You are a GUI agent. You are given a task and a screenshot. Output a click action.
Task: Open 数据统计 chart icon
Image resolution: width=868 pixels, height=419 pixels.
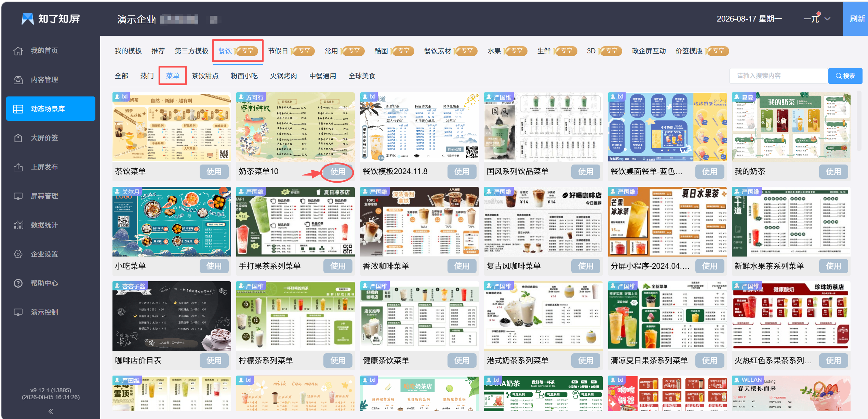pyautogui.click(x=18, y=225)
